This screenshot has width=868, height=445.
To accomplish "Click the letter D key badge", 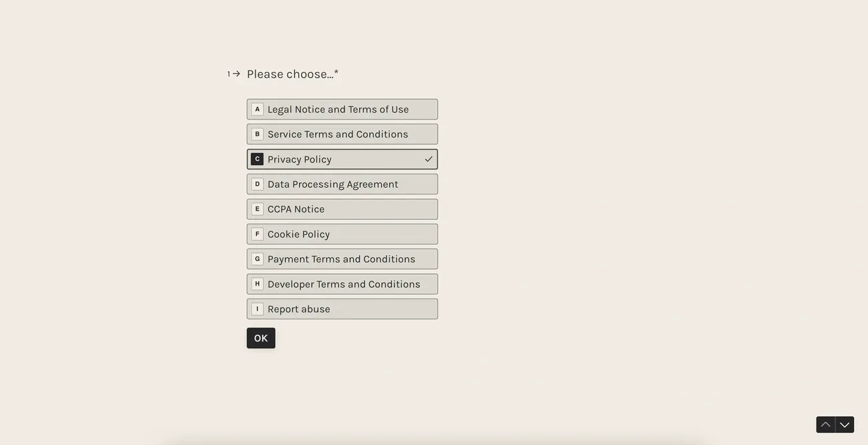I will click(x=257, y=184).
